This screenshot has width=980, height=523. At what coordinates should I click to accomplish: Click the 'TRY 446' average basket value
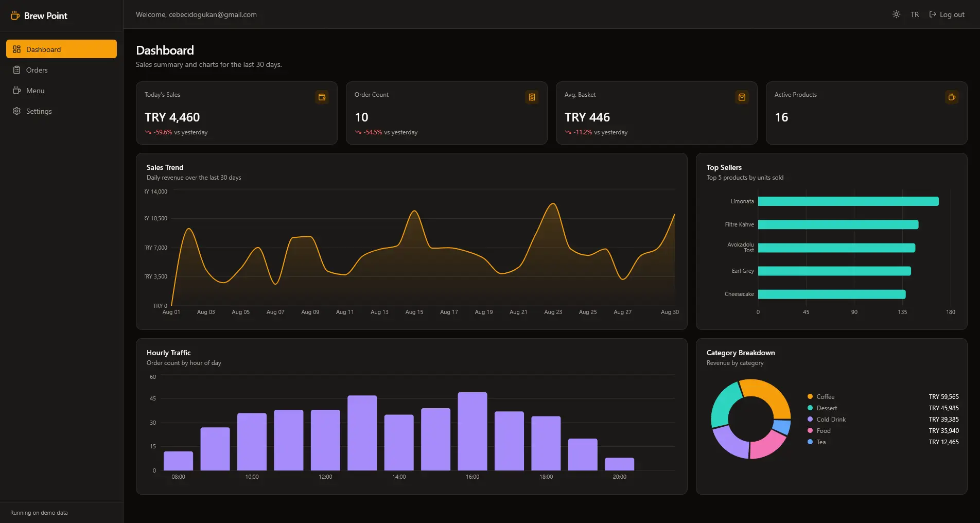click(587, 117)
